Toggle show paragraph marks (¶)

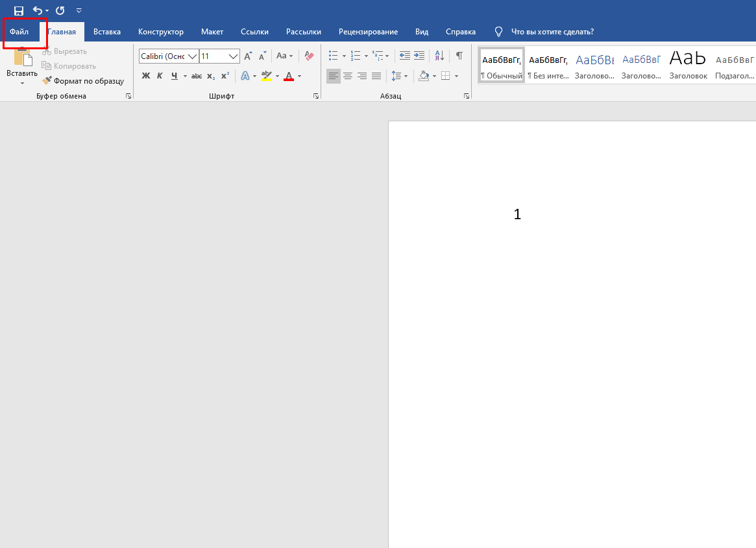click(x=459, y=56)
